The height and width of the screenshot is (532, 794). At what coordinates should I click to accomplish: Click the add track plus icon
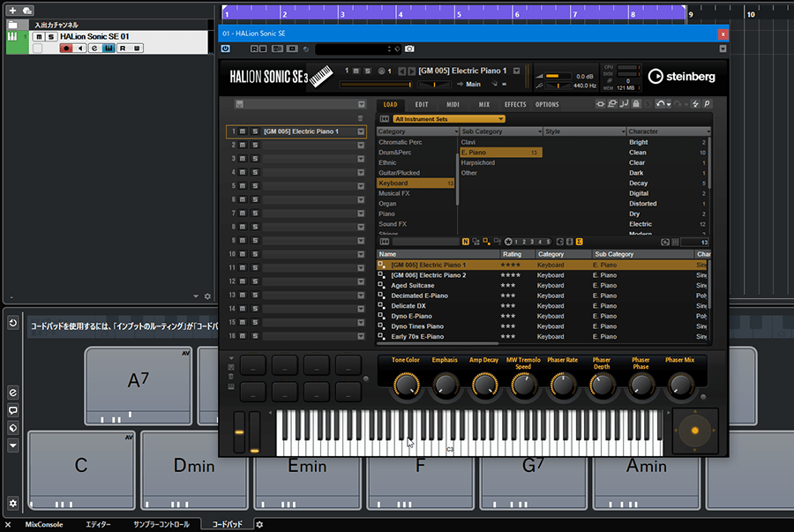coord(12,10)
